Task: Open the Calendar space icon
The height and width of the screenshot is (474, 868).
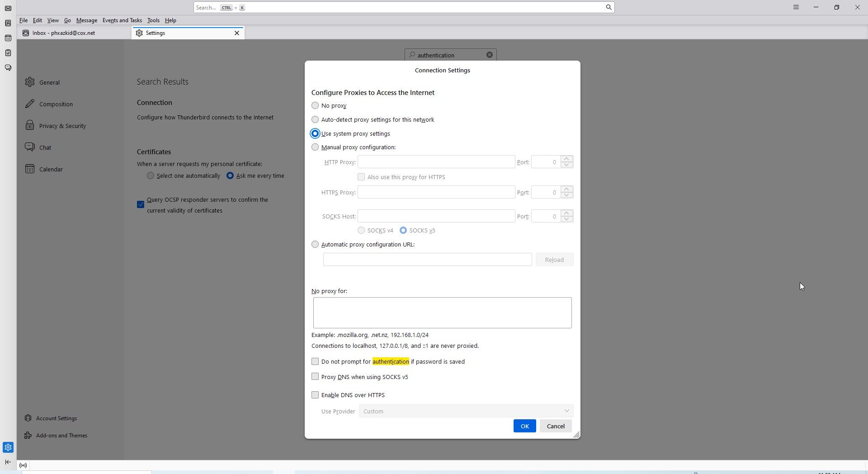Action: pyautogui.click(x=8, y=38)
